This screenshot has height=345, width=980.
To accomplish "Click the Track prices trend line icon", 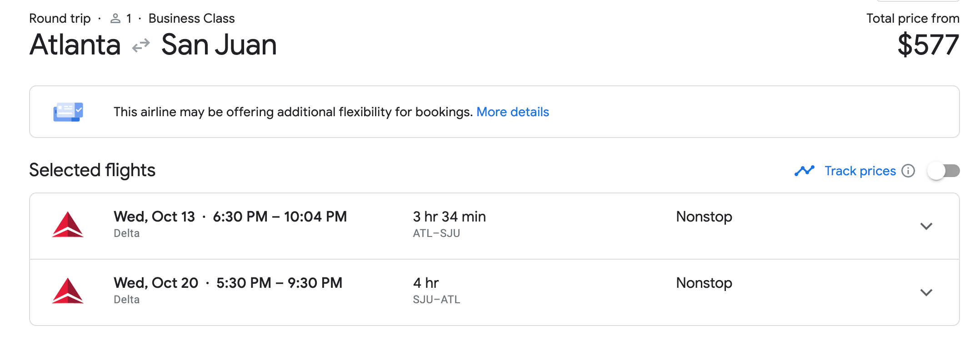I will [x=804, y=171].
